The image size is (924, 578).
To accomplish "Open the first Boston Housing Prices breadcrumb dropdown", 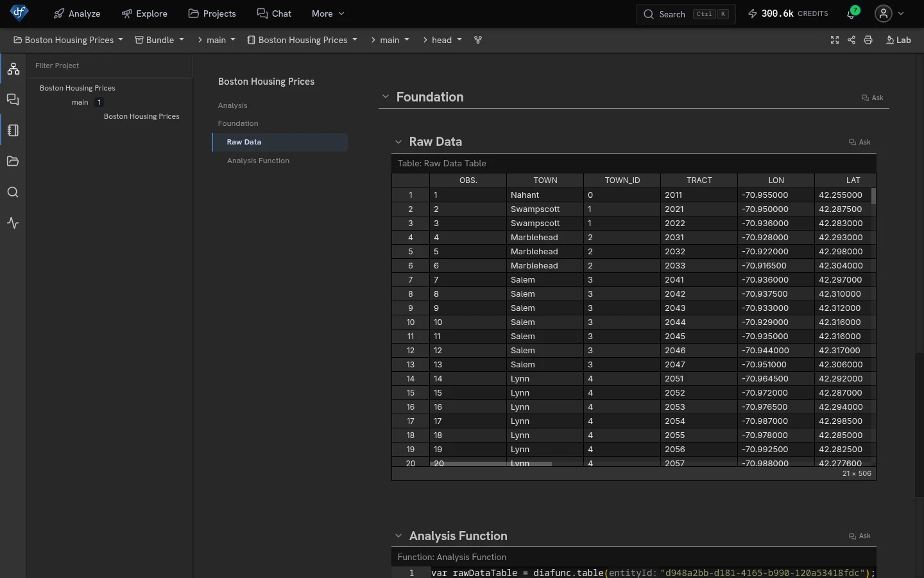I will coord(68,40).
